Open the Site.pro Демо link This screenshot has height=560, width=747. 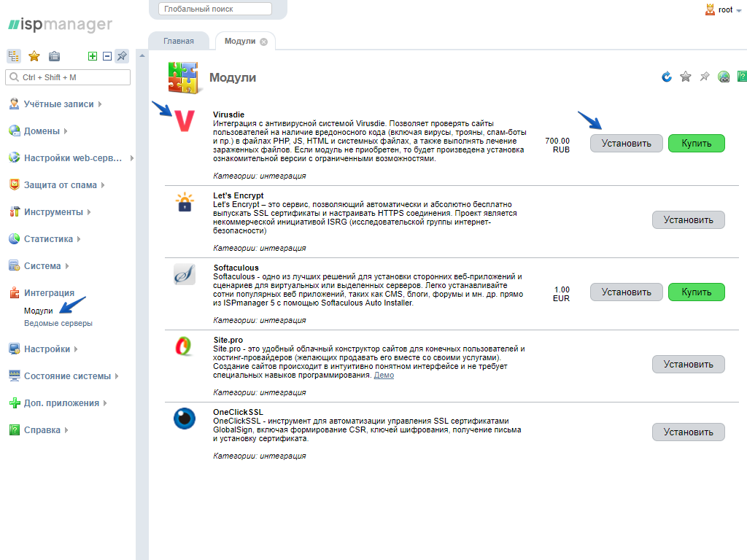[384, 376]
